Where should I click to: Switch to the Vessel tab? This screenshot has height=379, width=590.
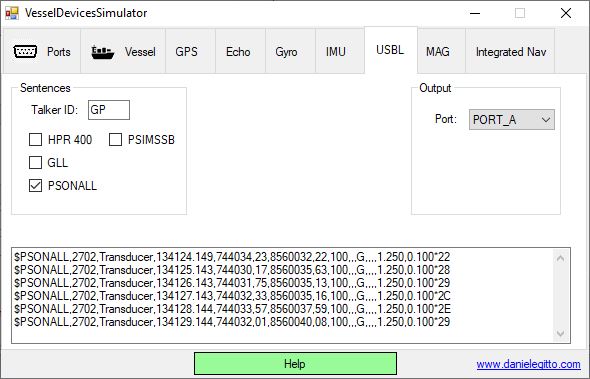pos(123,51)
